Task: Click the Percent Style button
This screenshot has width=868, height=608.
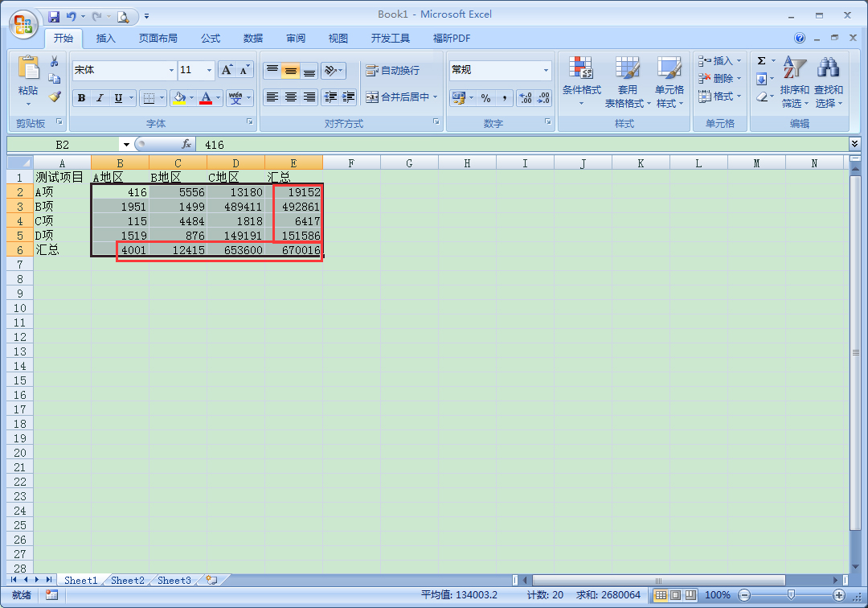Action: [x=485, y=98]
